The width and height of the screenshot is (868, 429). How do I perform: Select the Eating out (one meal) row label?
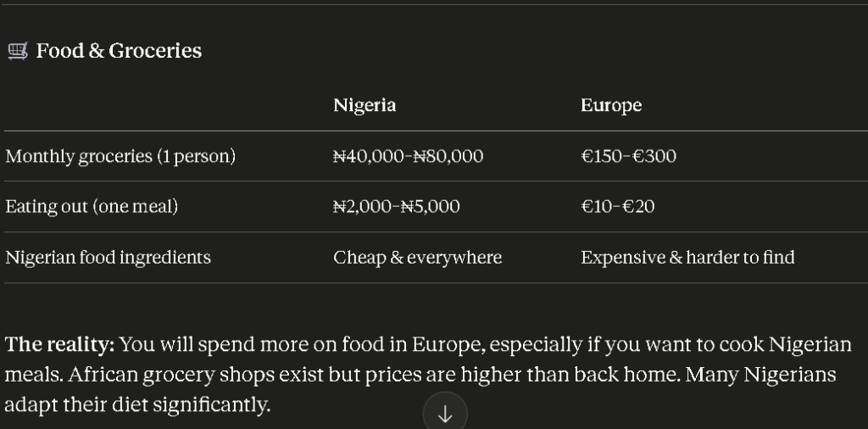(x=92, y=207)
